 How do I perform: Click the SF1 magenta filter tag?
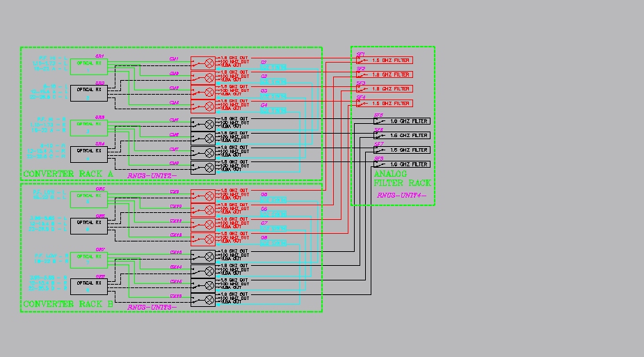point(361,54)
